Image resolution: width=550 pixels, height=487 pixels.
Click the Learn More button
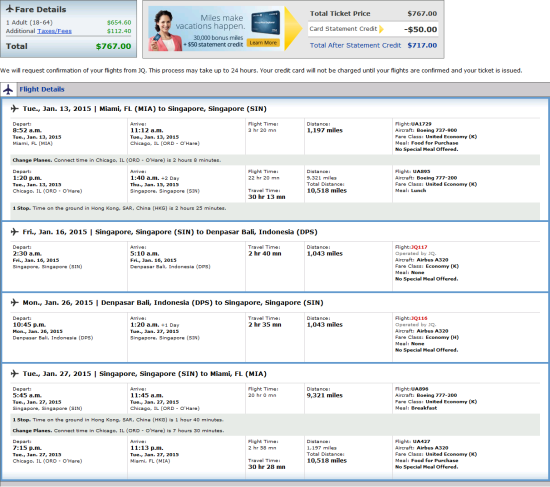tap(263, 43)
